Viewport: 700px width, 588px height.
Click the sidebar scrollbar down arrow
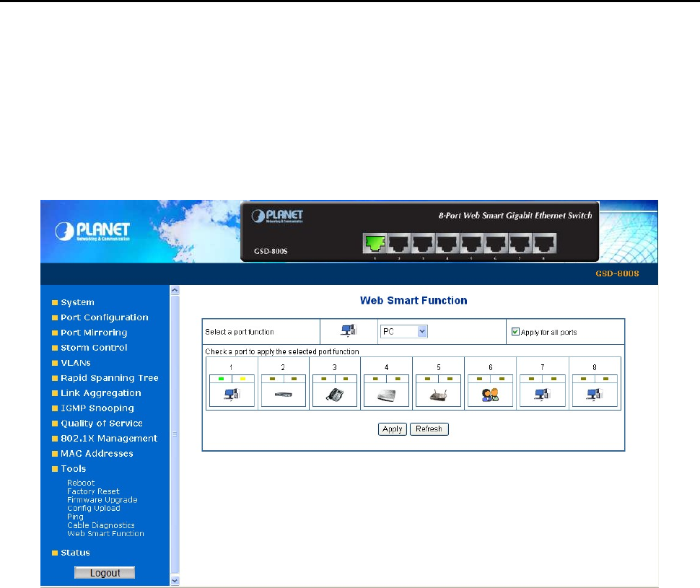[175, 581]
